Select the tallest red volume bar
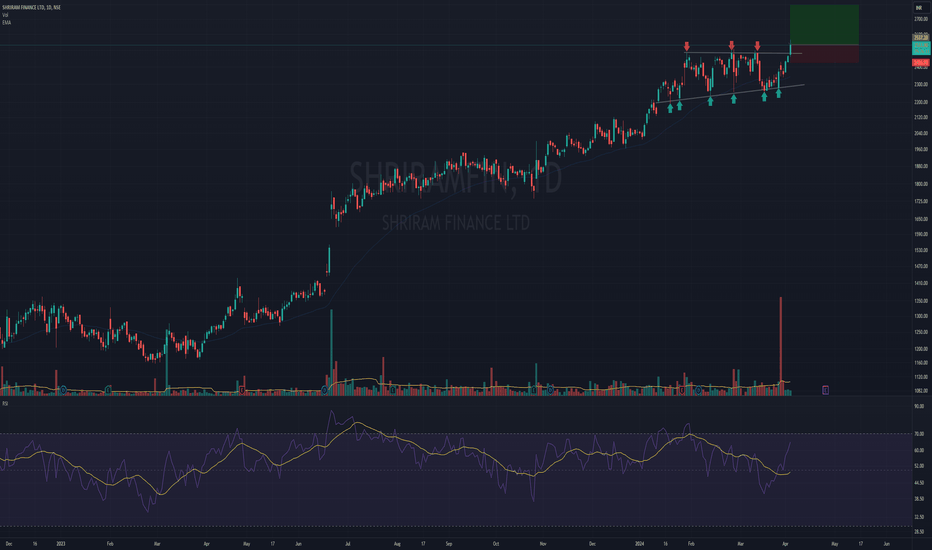 click(780, 345)
